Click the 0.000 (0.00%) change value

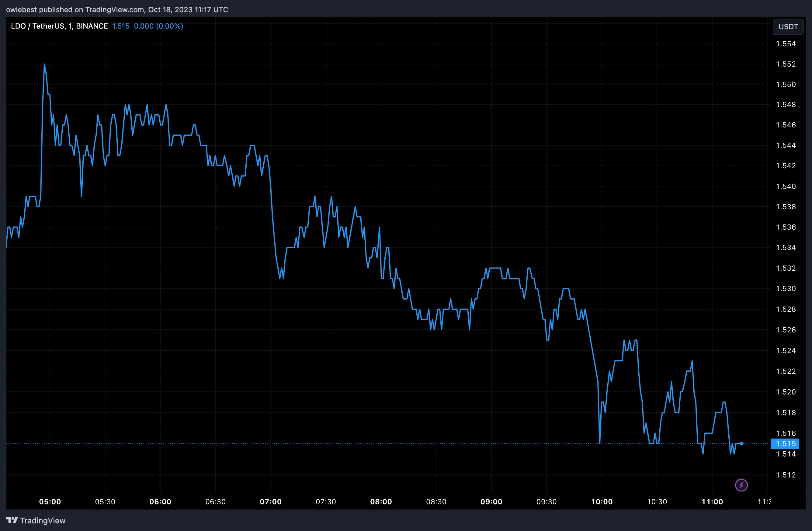tap(158, 26)
